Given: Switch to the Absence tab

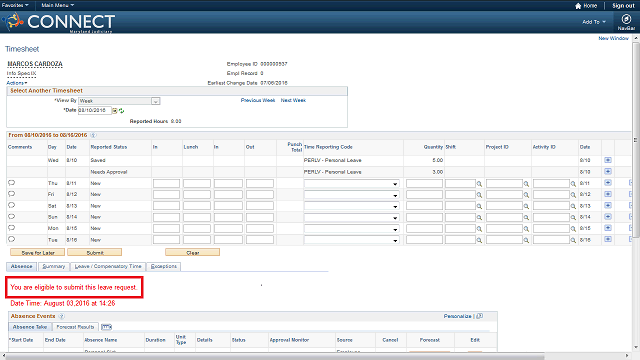Looking at the screenshot, I should coord(22,267).
